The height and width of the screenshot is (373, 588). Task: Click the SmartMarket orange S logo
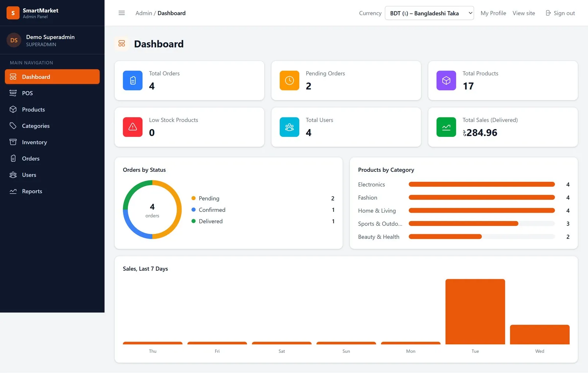click(x=13, y=13)
